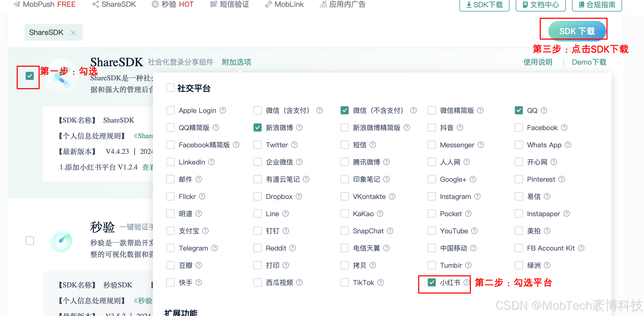The height and width of the screenshot is (316, 644).
Task: Open the 秒验 HOT nav item
Action: click(x=173, y=4)
